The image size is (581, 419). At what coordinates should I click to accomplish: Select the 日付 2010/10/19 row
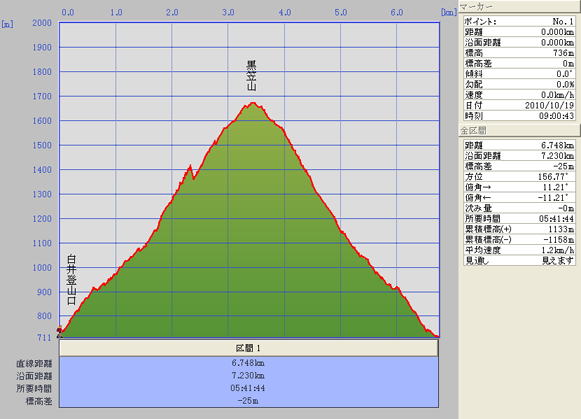point(519,105)
